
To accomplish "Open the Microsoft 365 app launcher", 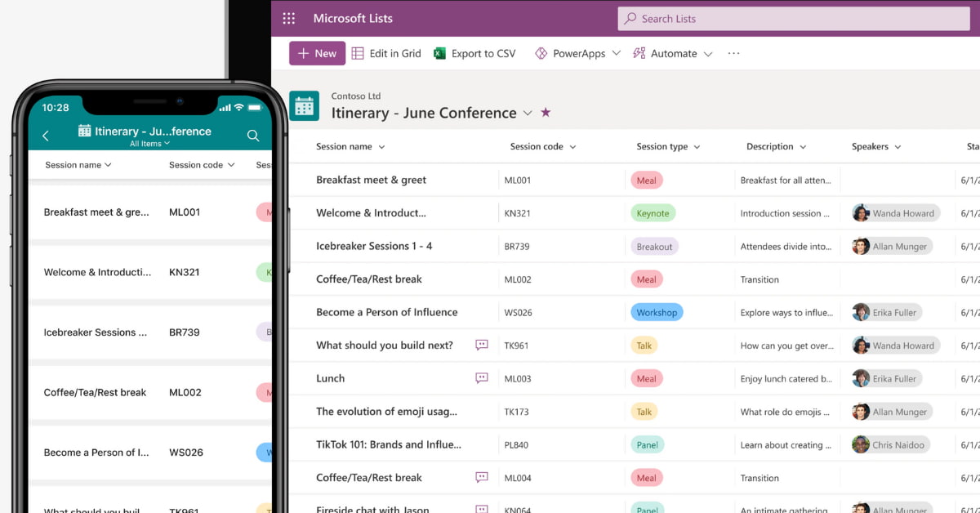I will click(289, 18).
